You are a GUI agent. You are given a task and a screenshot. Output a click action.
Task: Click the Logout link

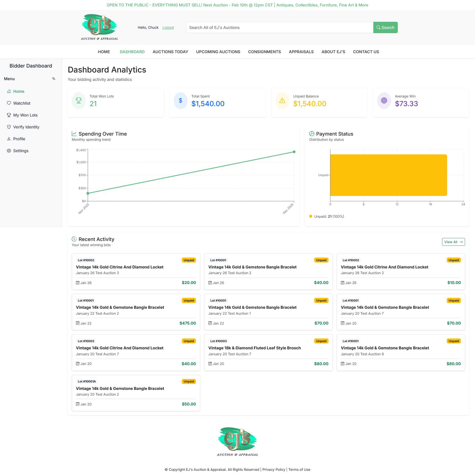pyautogui.click(x=168, y=27)
